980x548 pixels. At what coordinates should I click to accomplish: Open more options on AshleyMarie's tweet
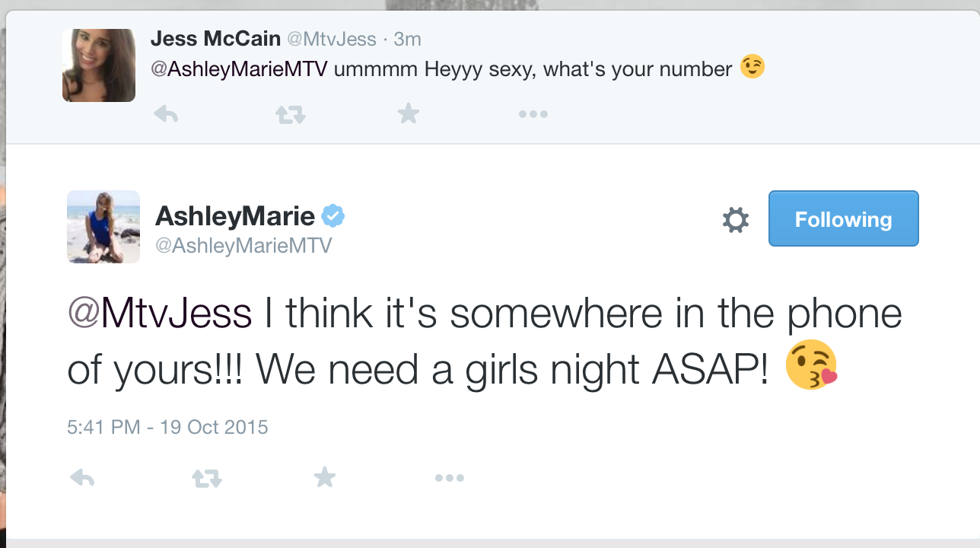pyautogui.click(x=449, y=479)
